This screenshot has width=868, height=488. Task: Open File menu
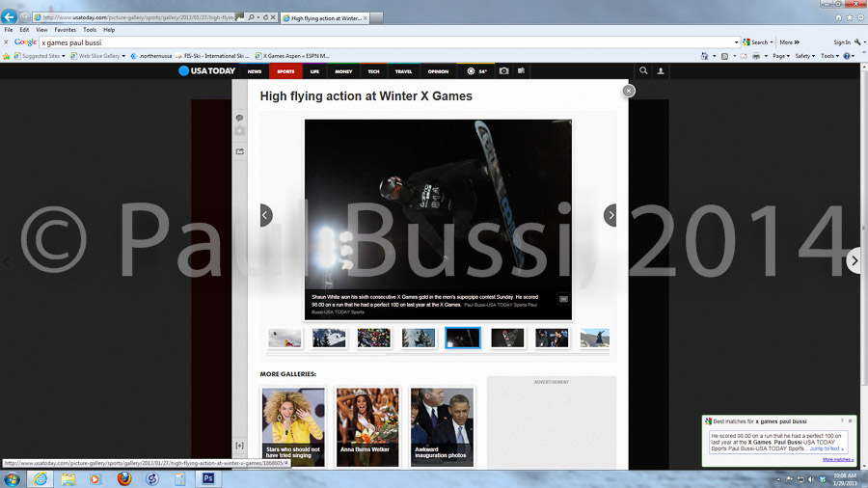(x=9, y=30)
